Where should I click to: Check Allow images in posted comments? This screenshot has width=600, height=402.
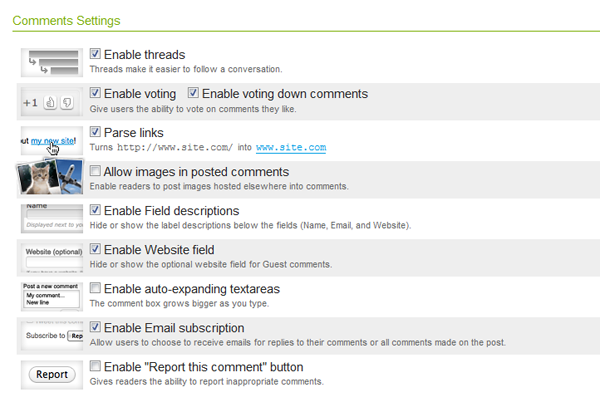(95, 172)
